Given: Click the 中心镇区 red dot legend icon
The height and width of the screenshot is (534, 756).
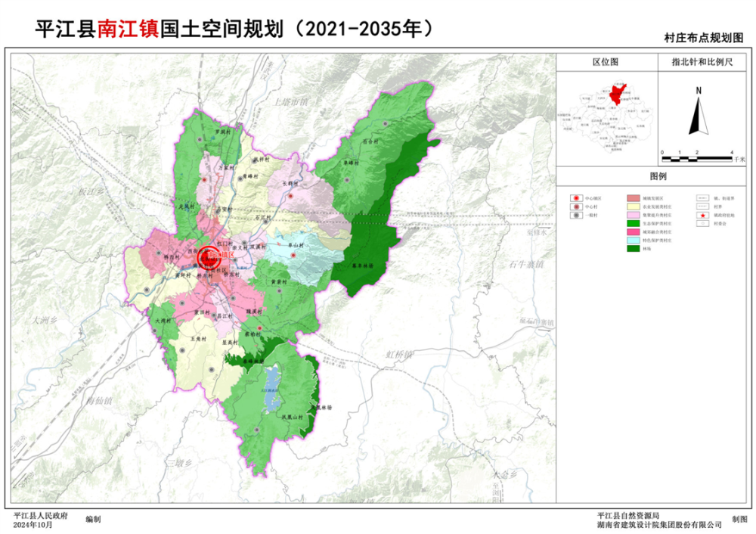Looking at the screenshot, I should tap(575, 197).
